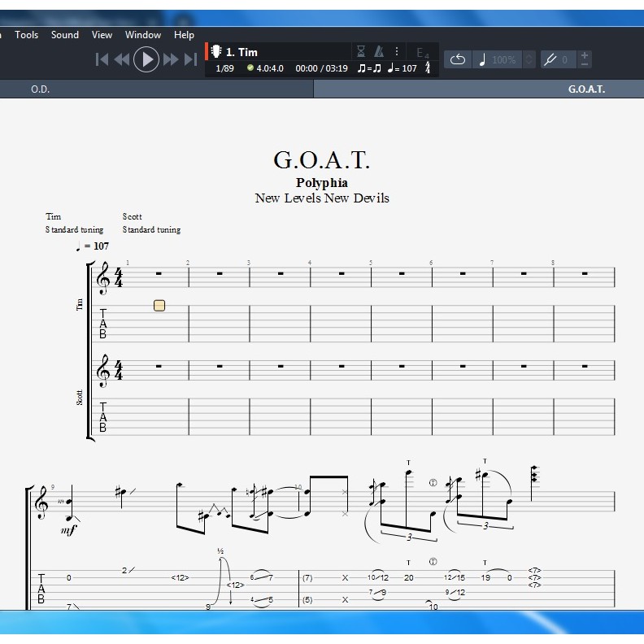The image size is (644, 644).
Task: Click the yellow cursor in Tim's tab
Action: pos(159,306)
